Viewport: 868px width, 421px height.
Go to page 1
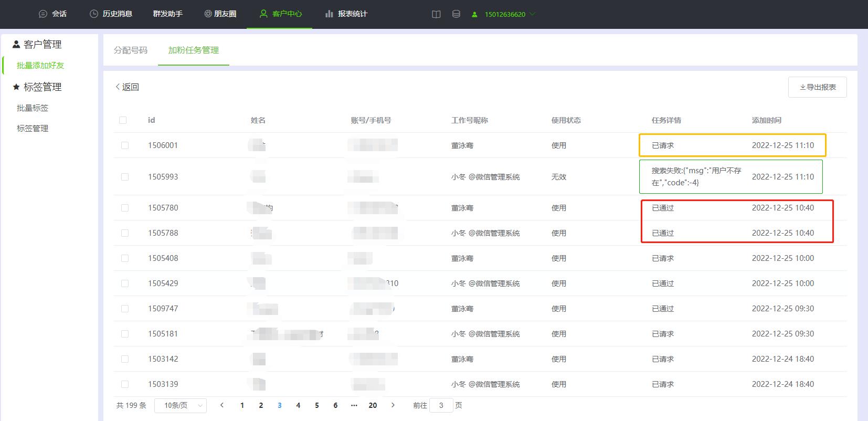coord(242,405)
